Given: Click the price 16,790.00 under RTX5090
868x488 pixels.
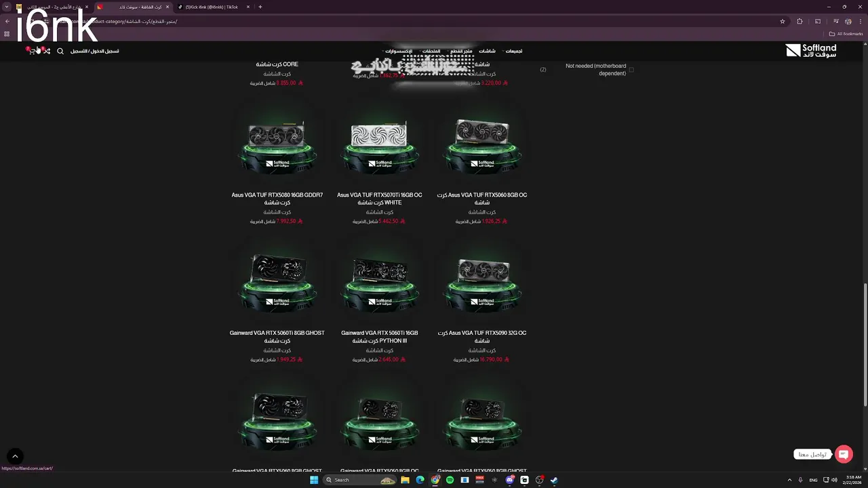Looking at the screenshot, I should (494, 359).
